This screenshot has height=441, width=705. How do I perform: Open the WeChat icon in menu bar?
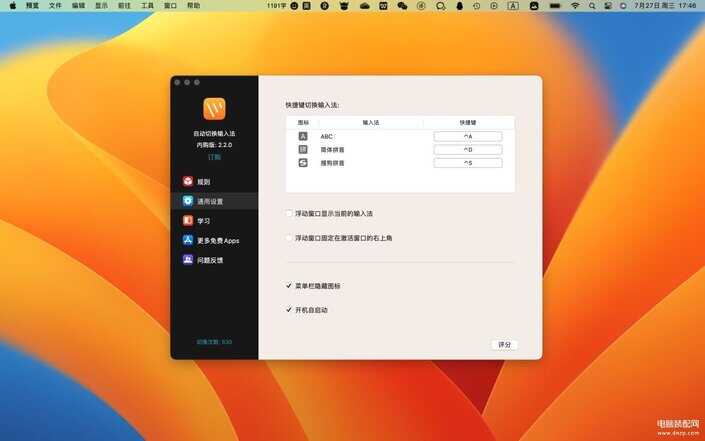(402, 6)
